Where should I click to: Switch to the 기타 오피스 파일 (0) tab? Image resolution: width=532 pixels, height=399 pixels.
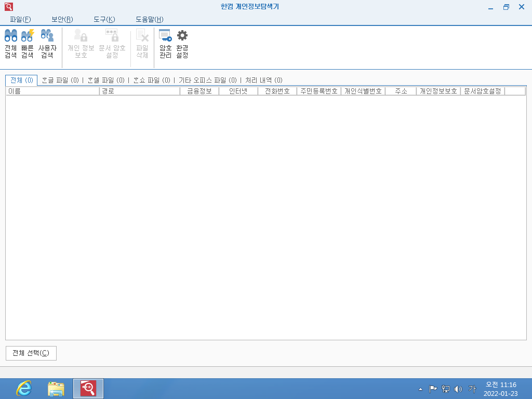tap(208, 80)
